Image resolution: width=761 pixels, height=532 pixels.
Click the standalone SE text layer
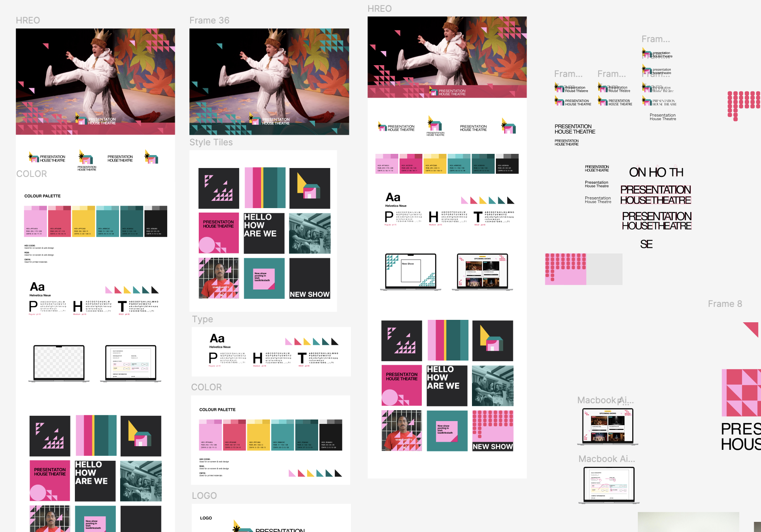646,244
